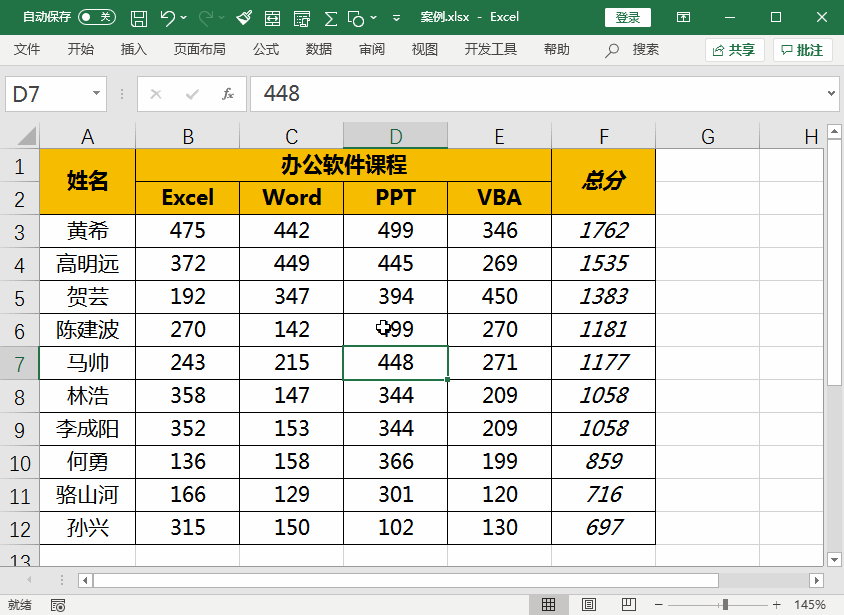Select total score cell 697
Screen dimensions: 844x615
(x=603, y=528)
